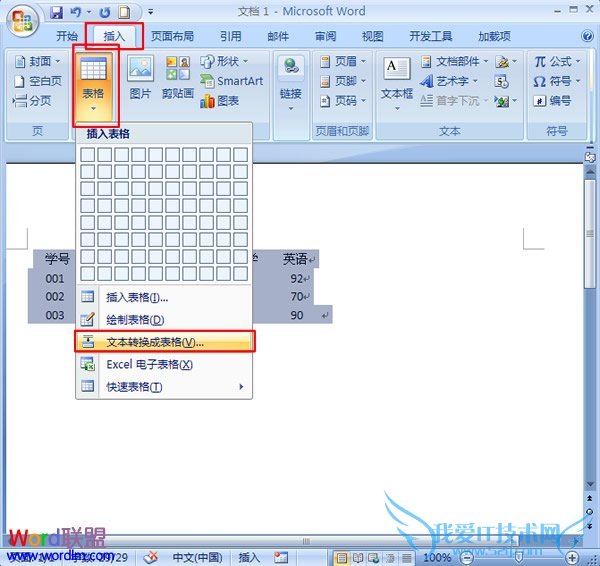
Task: Open the 链接 links dropdown
Action: (x=291, y=84)
